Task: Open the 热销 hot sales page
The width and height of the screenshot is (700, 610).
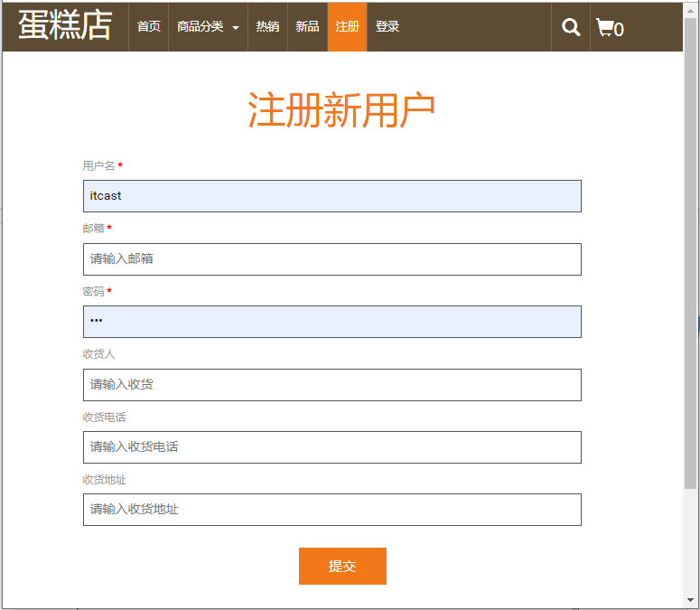Action: 267,27
